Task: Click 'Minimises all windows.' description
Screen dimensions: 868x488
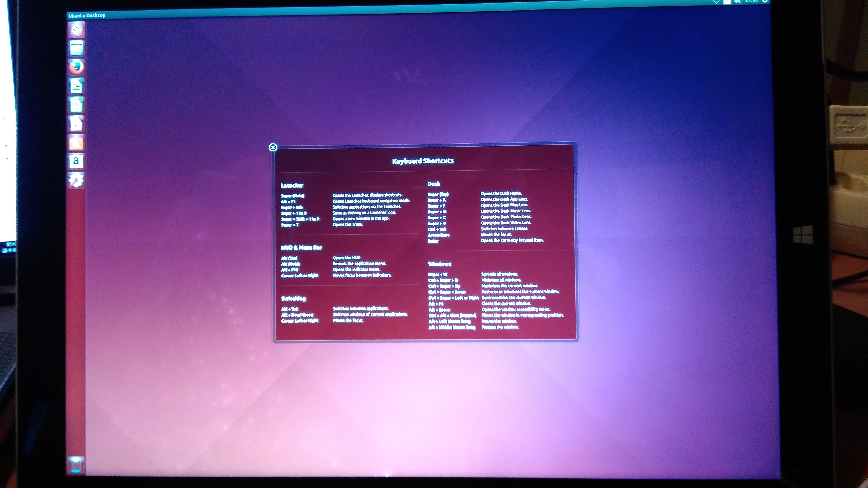Action: 501,280
